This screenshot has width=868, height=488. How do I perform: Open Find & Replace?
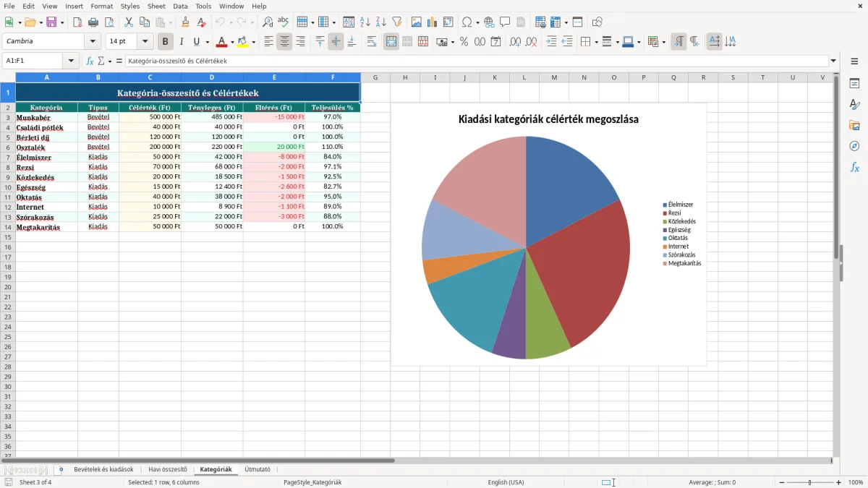click(x=268, y=22)
